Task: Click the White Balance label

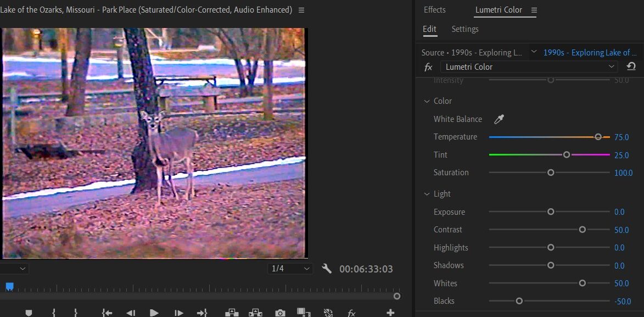Action: point(457,119)
